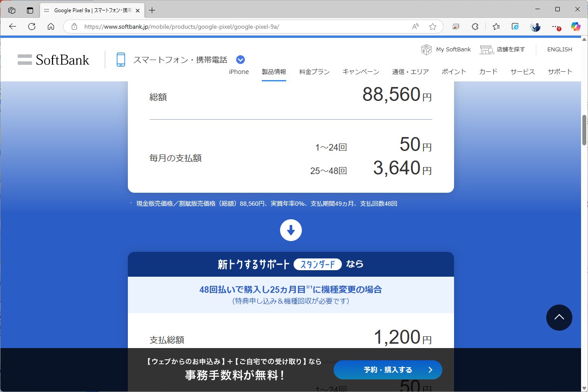Click the 事務手数料が無料！ banner text
Viewport: 588px width, 392px height.
235,375
